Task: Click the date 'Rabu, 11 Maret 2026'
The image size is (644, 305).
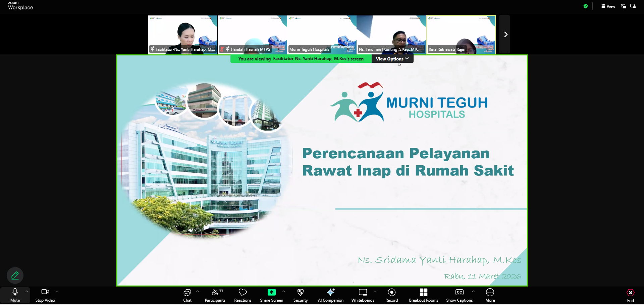Action: [483, 276]
